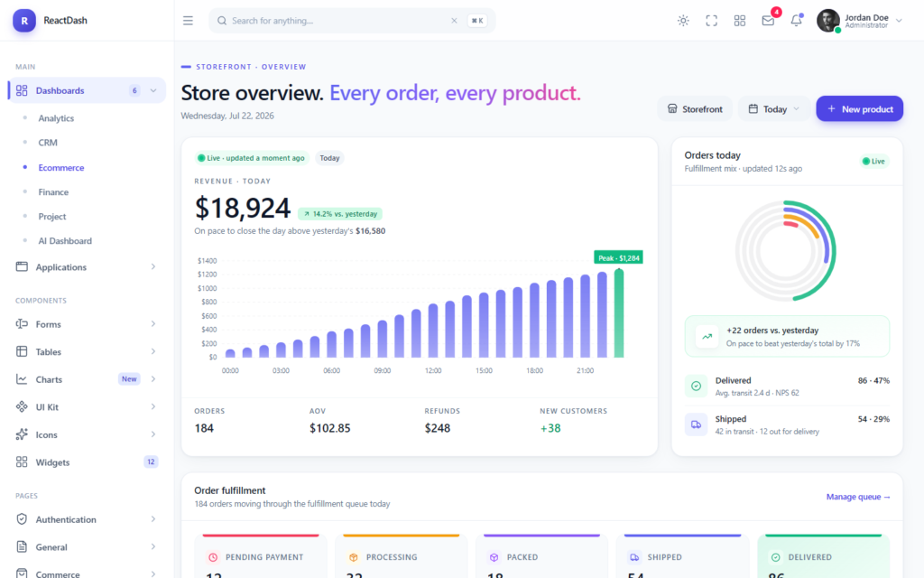Open the Project dashboard
The width and height of the screenshot is (924, 578).
pyautogui.click(x=51, y=217)
